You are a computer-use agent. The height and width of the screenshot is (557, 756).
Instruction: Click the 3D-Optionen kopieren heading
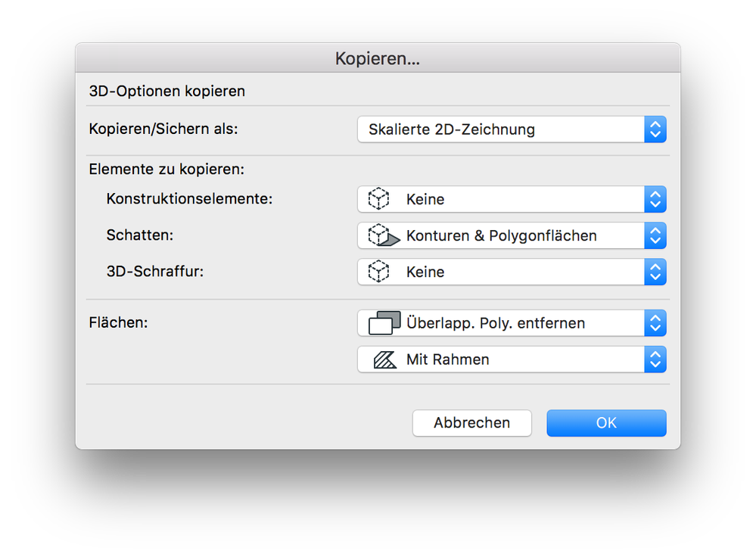(167, 92)
